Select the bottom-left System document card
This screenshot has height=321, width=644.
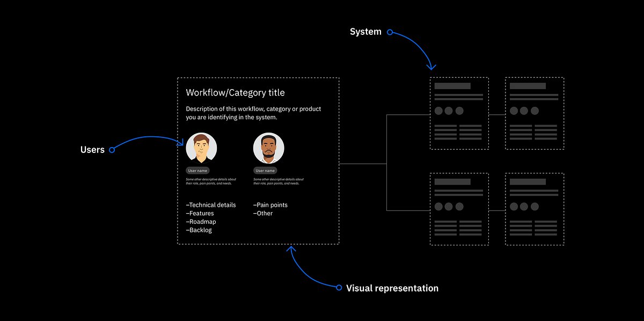(459, 209)
